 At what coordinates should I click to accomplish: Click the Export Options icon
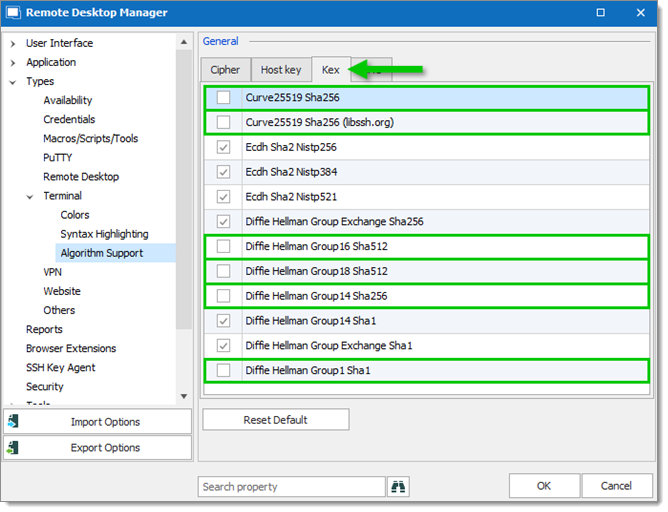[x=13, y=447]
